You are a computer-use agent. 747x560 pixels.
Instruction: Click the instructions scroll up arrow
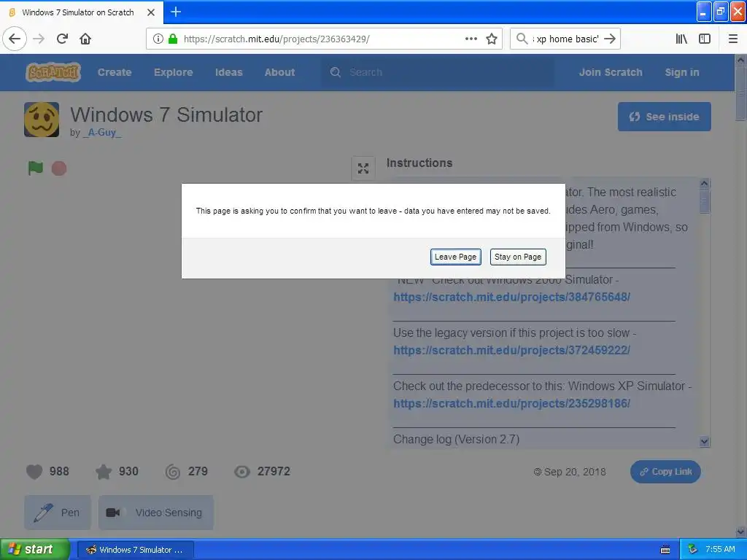705,183
